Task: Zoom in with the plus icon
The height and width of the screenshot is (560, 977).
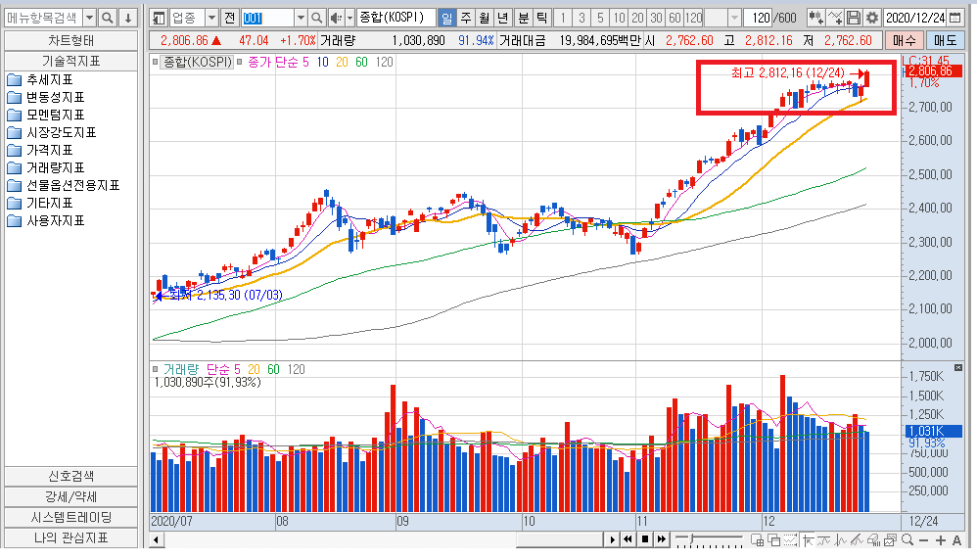Action: pos(940,540)
